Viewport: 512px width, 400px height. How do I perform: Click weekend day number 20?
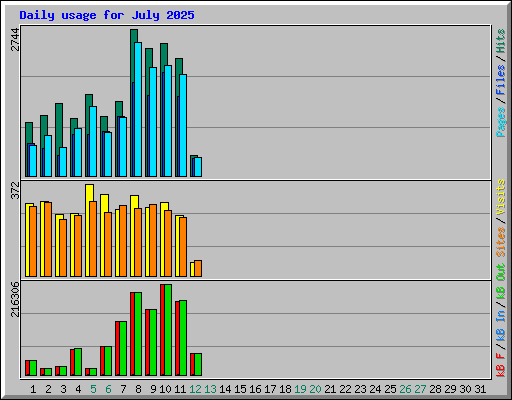click(315, 389)
